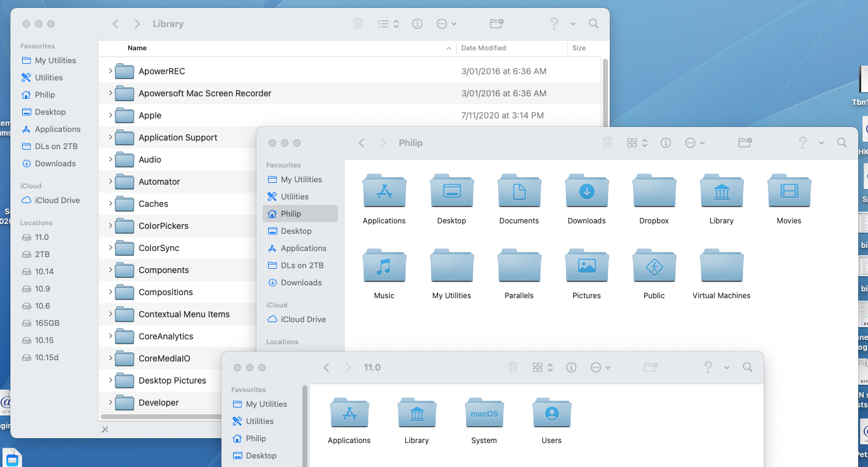Screen dimensions: 868x467
Task: Expand the ColorSync folder disclosure triangle
Action: 110,248
